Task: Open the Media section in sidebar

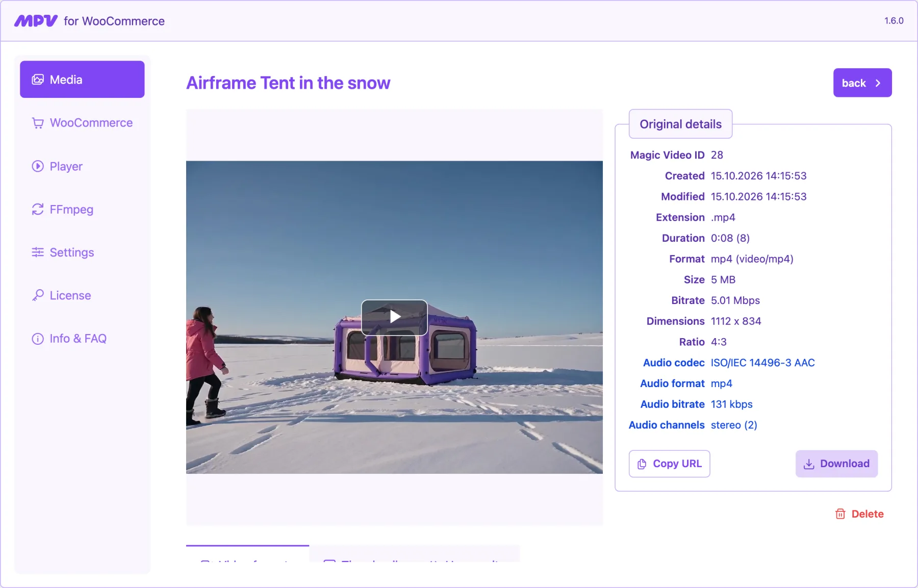Action: [x=82, y=80]
